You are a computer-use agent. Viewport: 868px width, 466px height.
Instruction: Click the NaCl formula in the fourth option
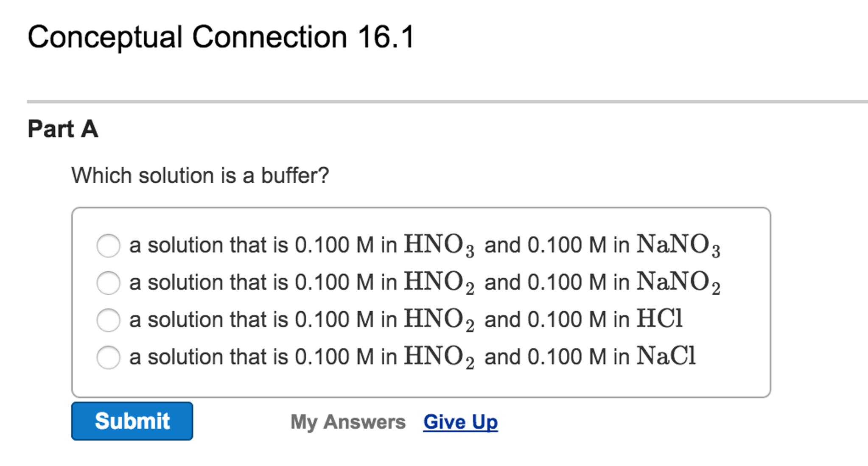point(666,356)
